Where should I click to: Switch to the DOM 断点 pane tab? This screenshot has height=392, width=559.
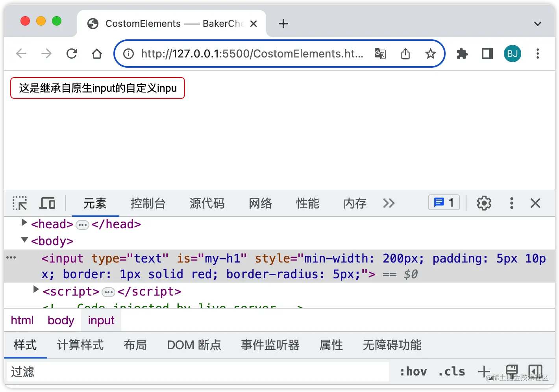(x=194, y=345)
